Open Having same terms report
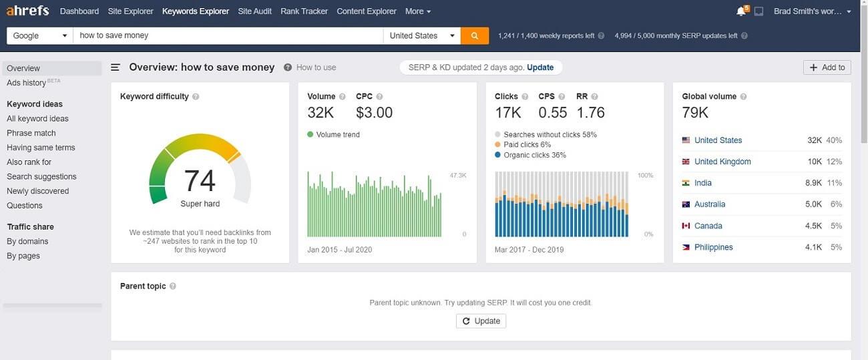The image size is (868, 360). point(41,148)
